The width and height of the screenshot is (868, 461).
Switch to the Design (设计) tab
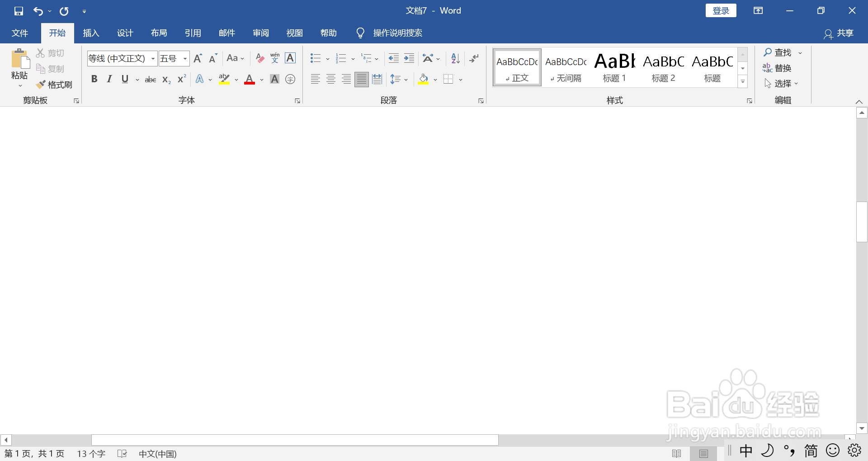(125, 33)
